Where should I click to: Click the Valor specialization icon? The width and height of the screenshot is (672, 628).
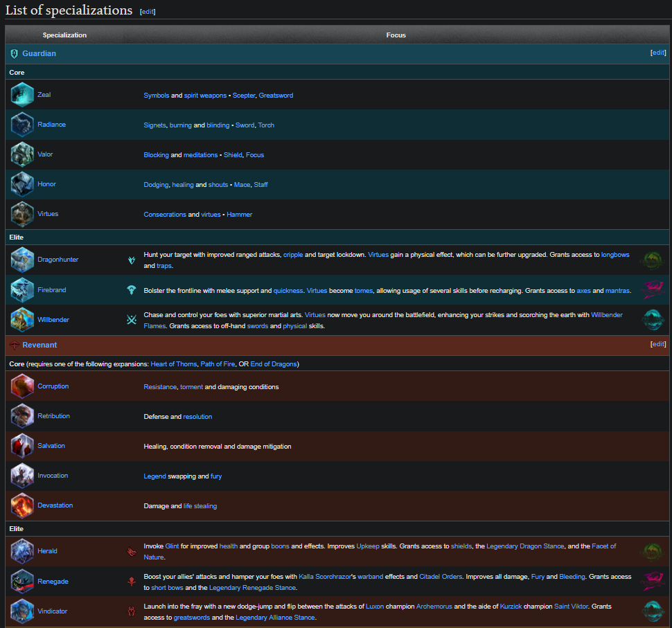22,154
